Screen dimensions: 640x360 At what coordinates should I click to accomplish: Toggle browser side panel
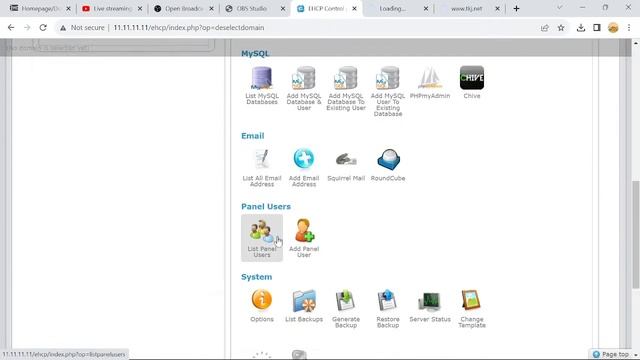[x=597, y=28]
